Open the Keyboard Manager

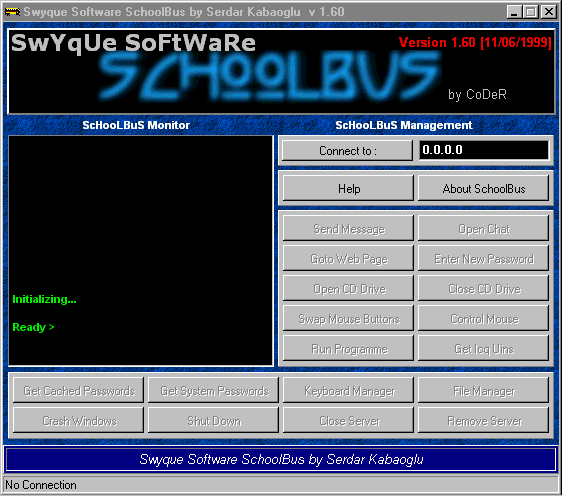348,390
